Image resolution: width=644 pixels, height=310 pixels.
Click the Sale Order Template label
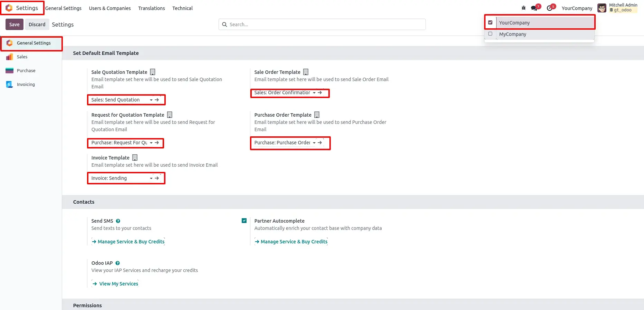tap(277, 72)
